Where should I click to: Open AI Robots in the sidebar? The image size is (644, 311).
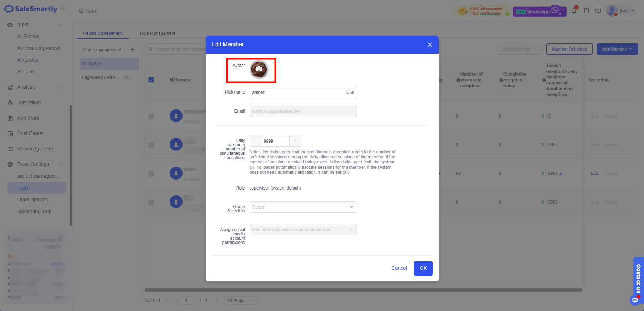[28, 36]
